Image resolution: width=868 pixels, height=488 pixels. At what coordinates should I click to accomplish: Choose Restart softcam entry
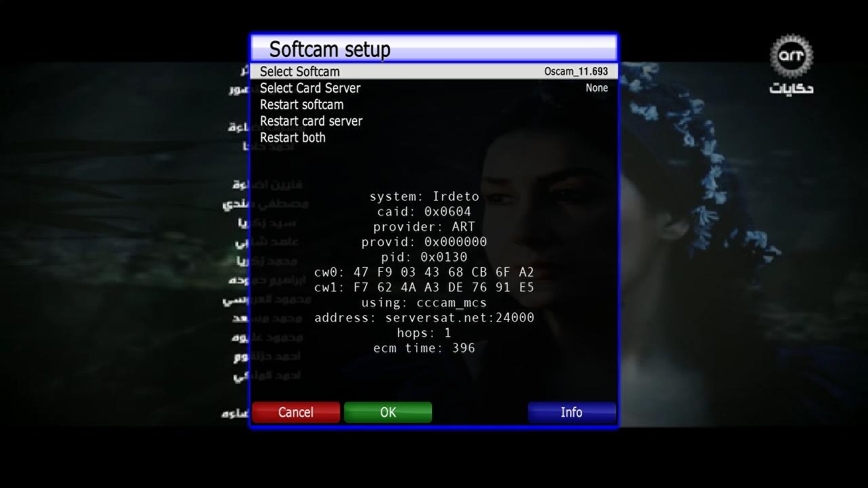pyautogui.click(x=434, y=104)
